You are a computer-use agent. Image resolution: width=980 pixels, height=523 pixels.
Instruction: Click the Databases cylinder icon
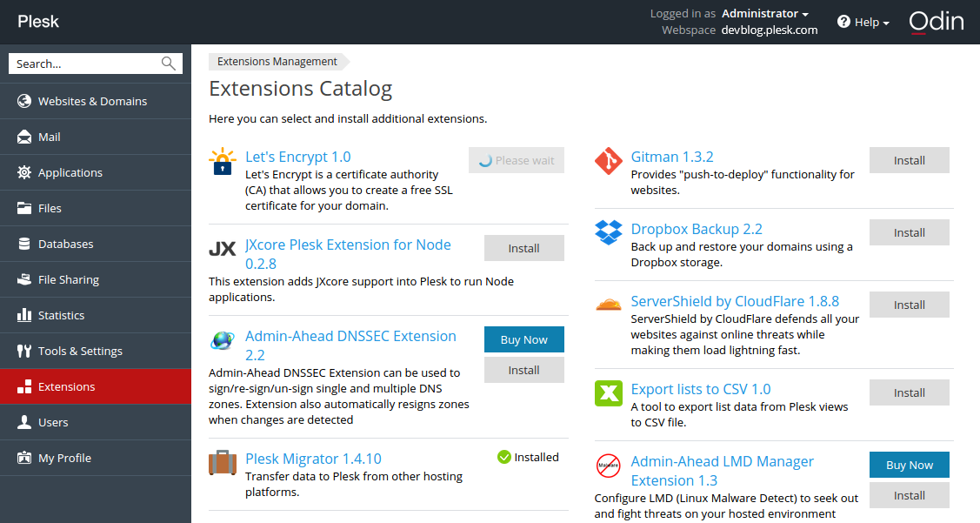pos(24,244)
